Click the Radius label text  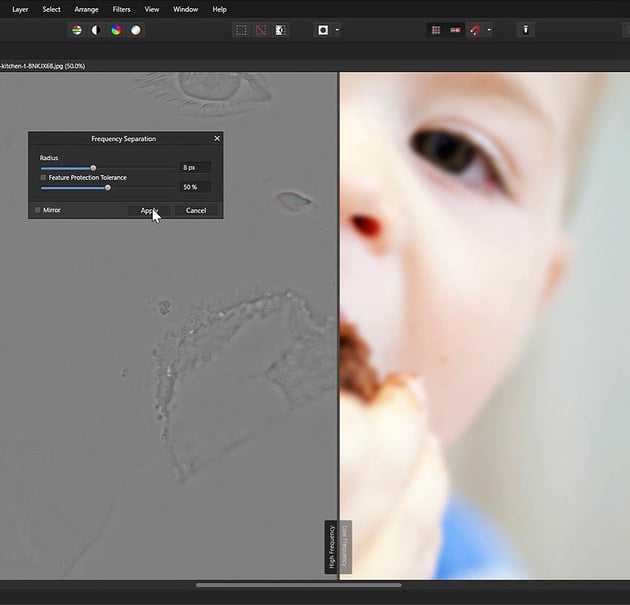pyautogui.click(x=49, y=158)
